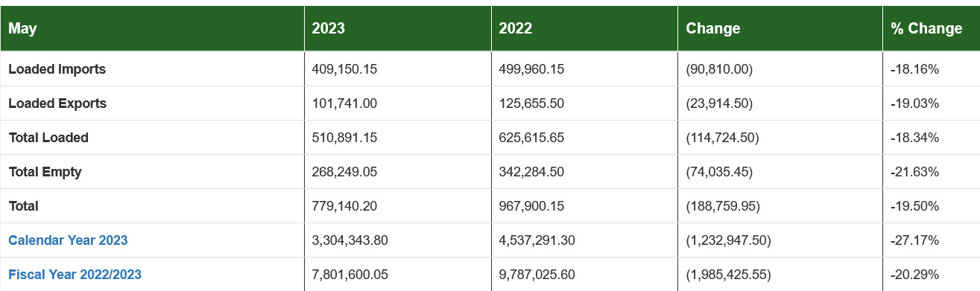Click the 779,140.20 total cell
980x291 pixels.
(398, 206)
